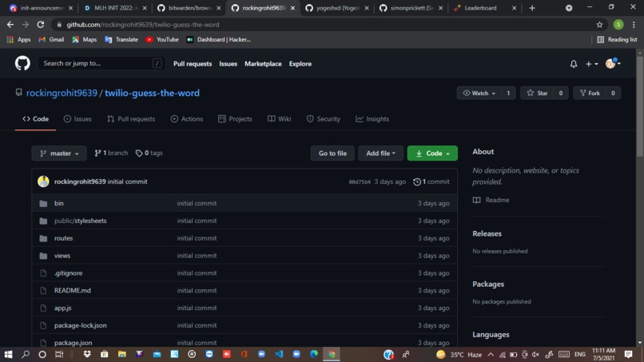Open commit hash 00d75b4
Viewport: 644px width, 362px height.
click(x=360, y=181)
